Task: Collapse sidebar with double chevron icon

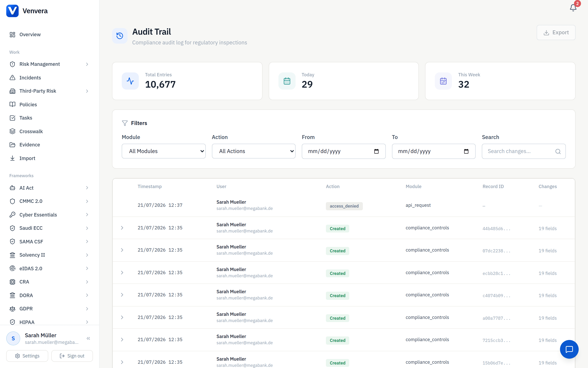Action: [x=88, y=338]
